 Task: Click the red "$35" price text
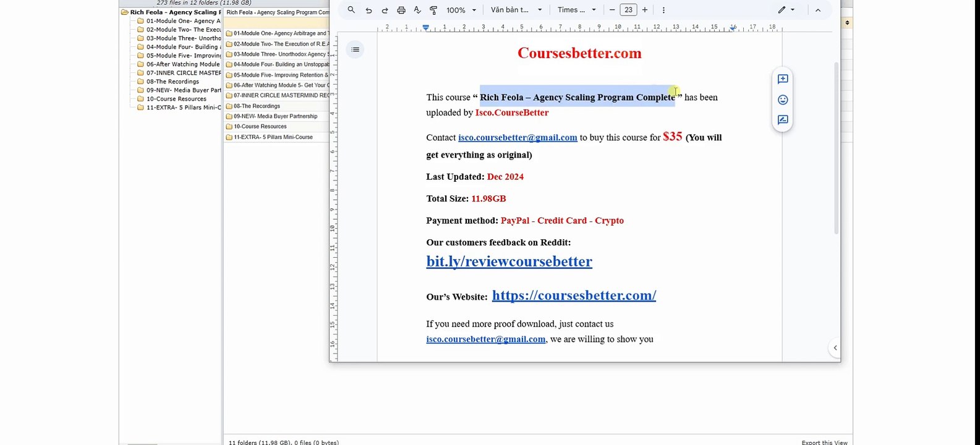(672, 137)
